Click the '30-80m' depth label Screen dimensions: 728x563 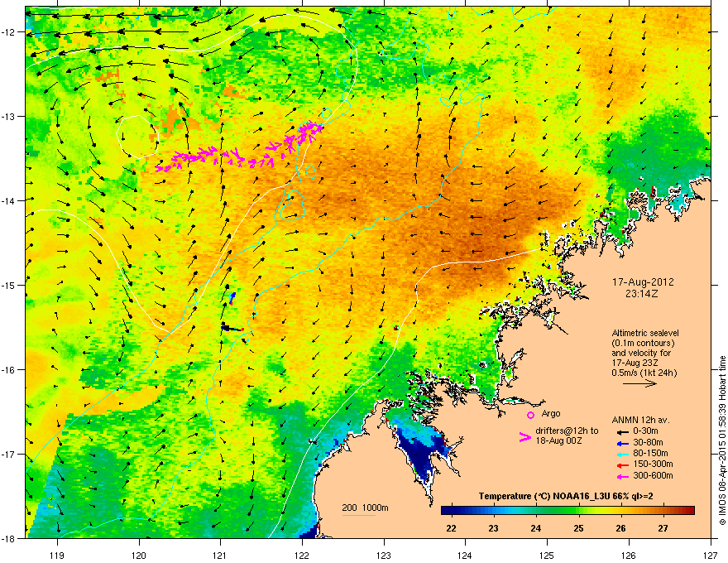tap(648, 442)
